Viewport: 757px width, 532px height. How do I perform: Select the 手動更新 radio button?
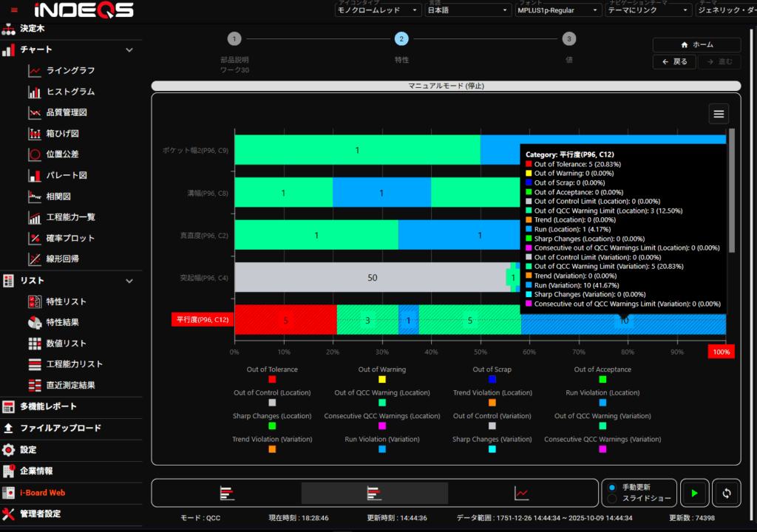(611, 488)
